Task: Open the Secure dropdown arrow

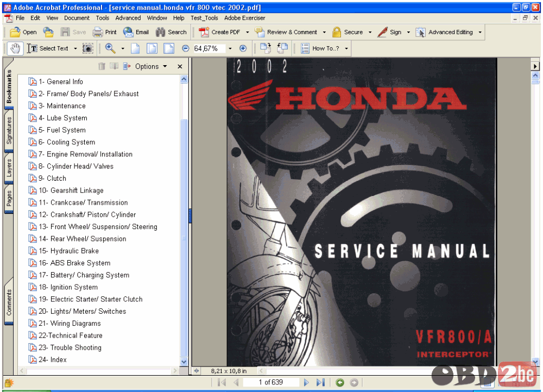Action: (x=370, y=32)
